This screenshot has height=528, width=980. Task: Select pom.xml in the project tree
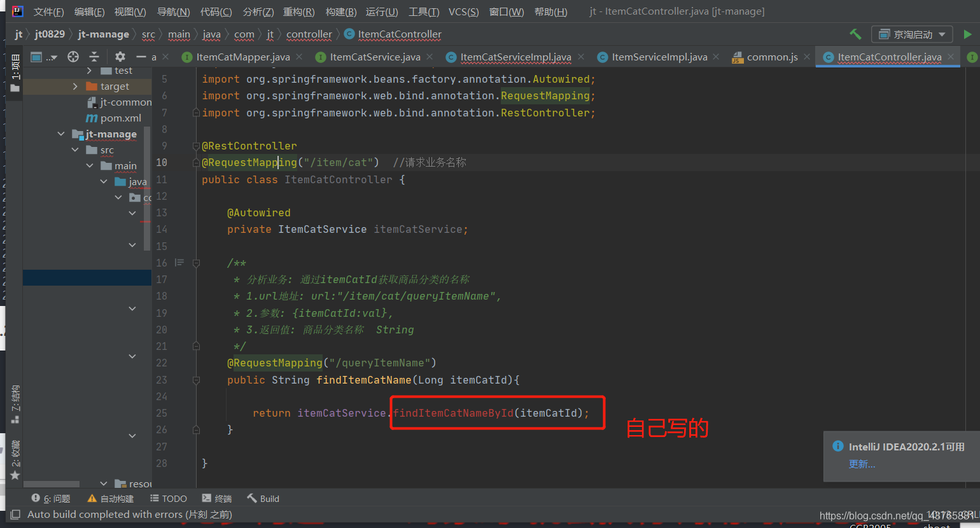pyautogui.click(x=113, y=118)
